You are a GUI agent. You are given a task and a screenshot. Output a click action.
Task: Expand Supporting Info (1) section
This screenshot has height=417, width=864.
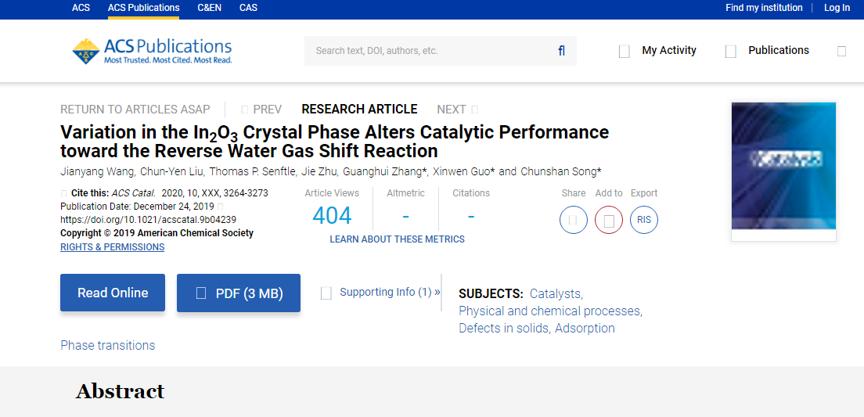tap(380, 292)
